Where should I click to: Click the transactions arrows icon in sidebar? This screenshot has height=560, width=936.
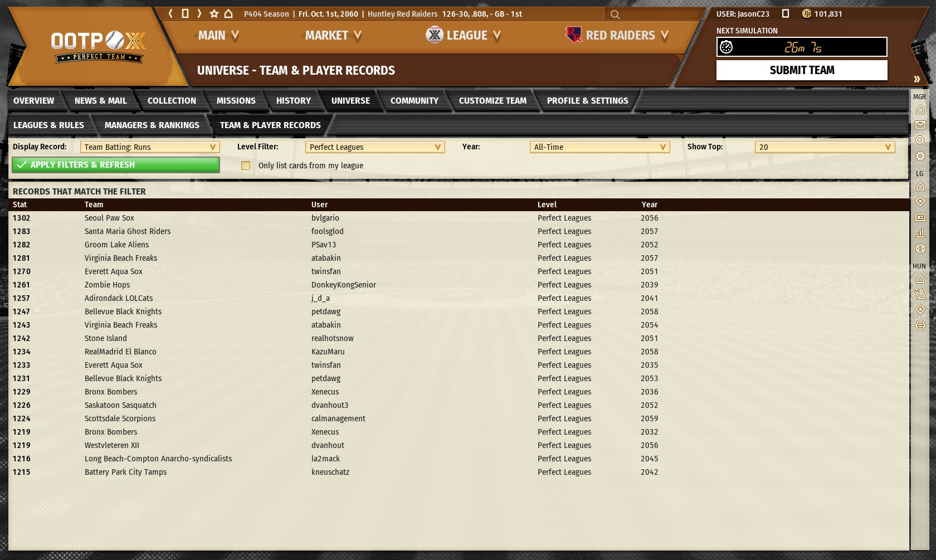(920, 325)
